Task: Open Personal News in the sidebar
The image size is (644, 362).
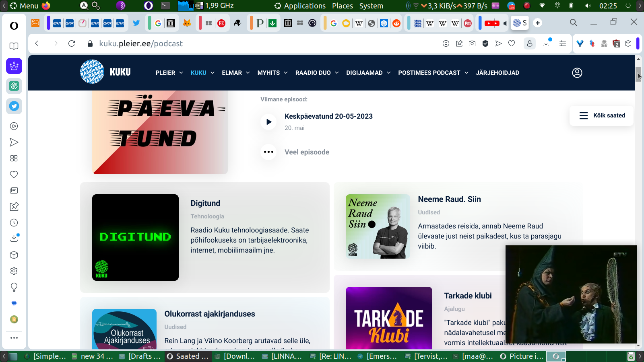Action: coord(14,191)
